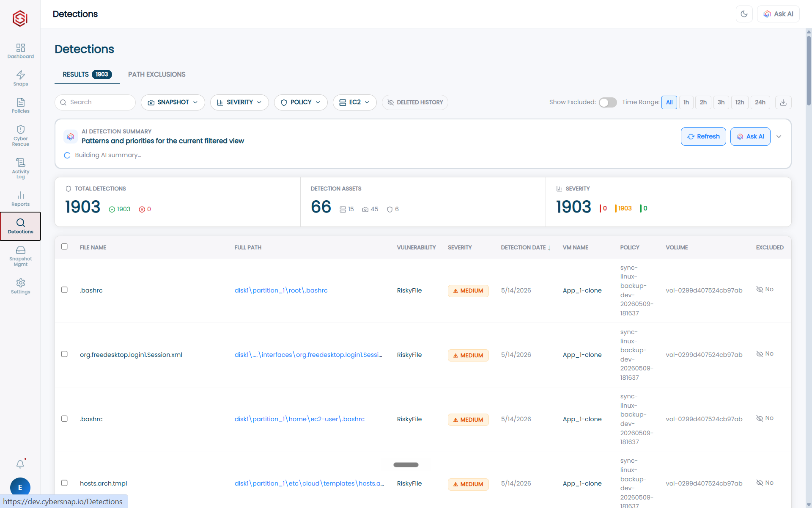Collapse the AI Detection Summary chevron

779,136
